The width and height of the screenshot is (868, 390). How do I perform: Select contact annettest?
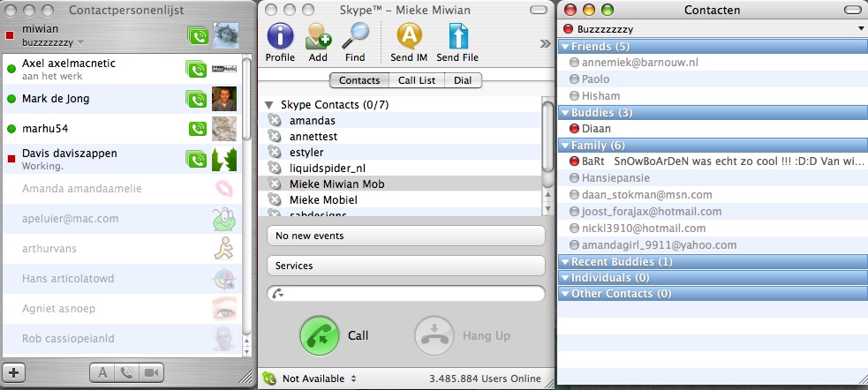tap(399, 136)
